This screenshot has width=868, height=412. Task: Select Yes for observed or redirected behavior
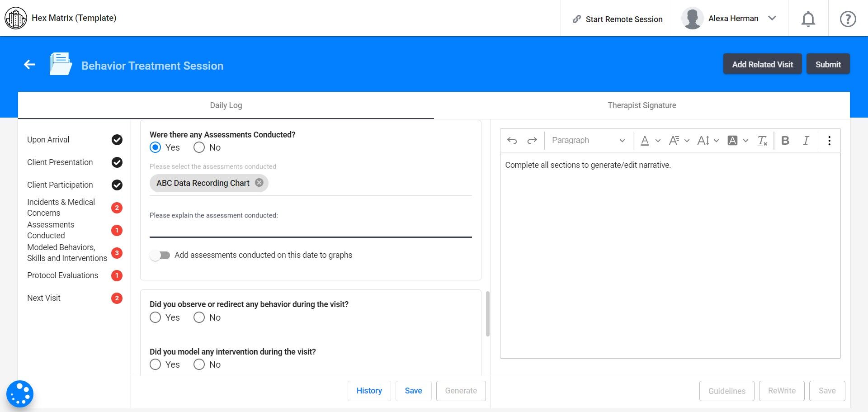156,317
